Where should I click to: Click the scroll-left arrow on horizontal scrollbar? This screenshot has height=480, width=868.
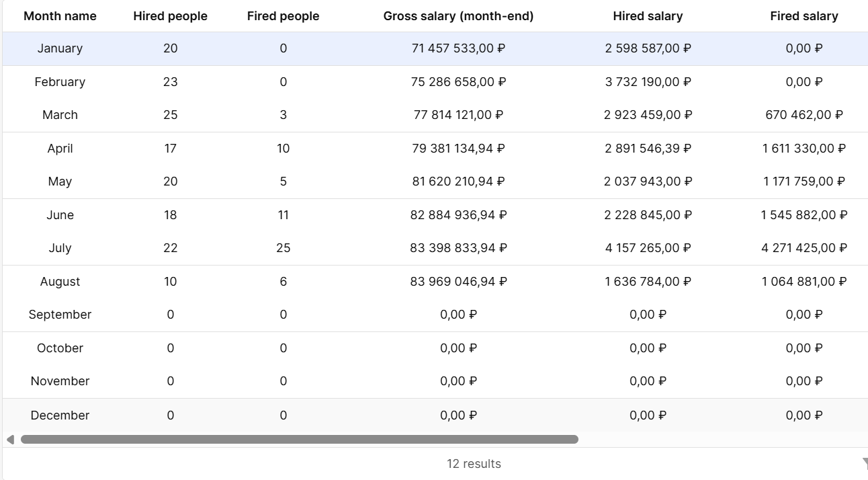tap(10, 440)
